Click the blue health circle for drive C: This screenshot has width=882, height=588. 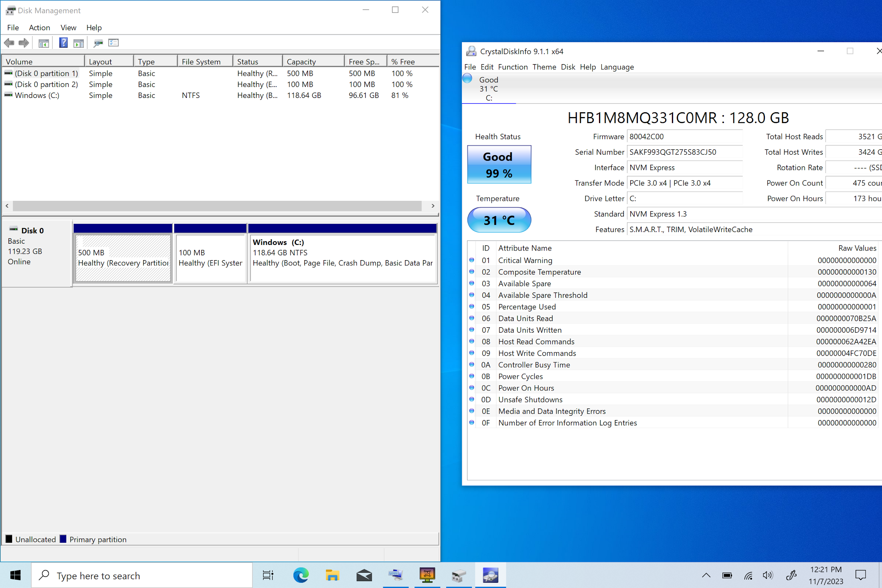[x=467, y=79]
